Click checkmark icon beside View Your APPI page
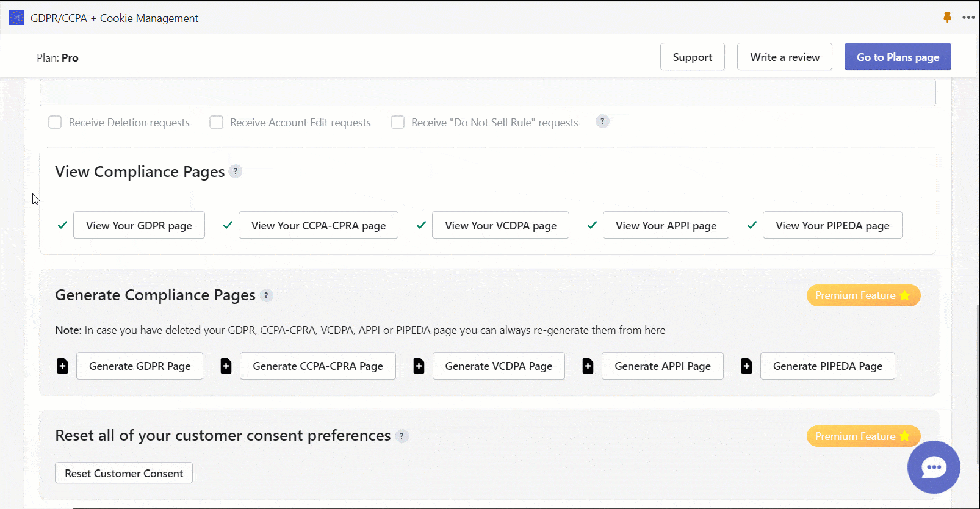 [592, 225]
